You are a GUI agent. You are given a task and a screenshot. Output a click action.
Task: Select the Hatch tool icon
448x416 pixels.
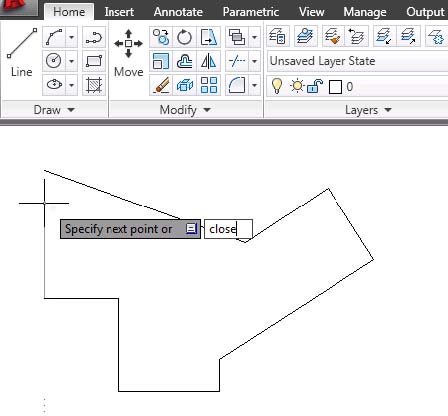94,85
